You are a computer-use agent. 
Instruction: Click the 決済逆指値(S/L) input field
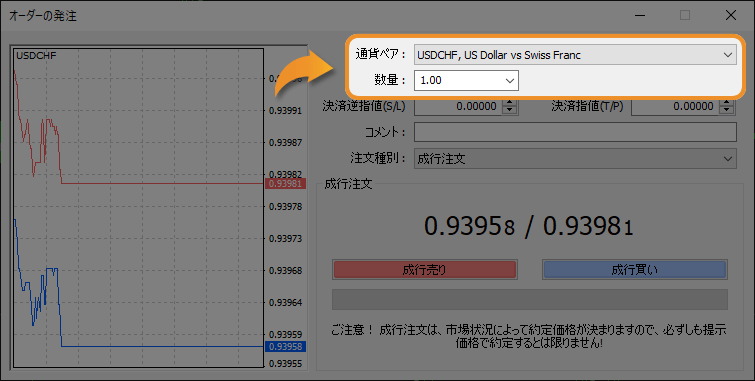point(458,106)
